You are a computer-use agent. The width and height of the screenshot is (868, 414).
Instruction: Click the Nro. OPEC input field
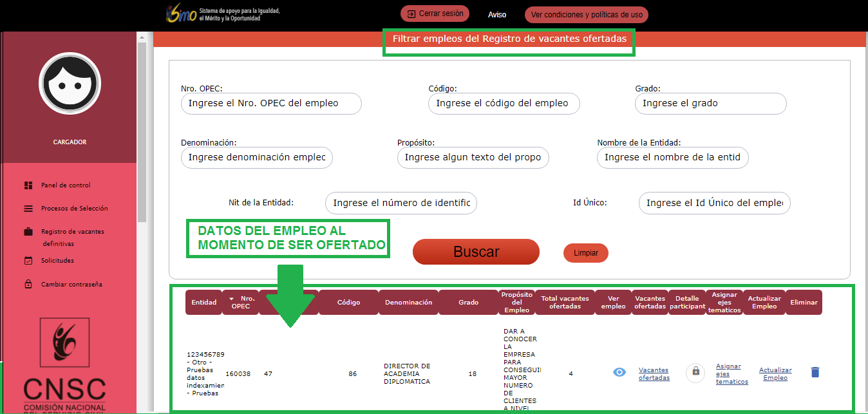(271, 104)
